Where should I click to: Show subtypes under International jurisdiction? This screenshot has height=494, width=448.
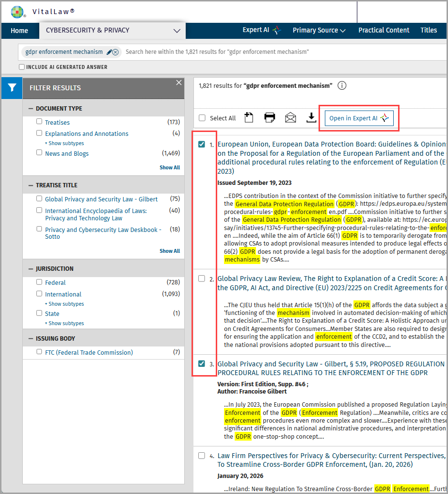[64, 304]
